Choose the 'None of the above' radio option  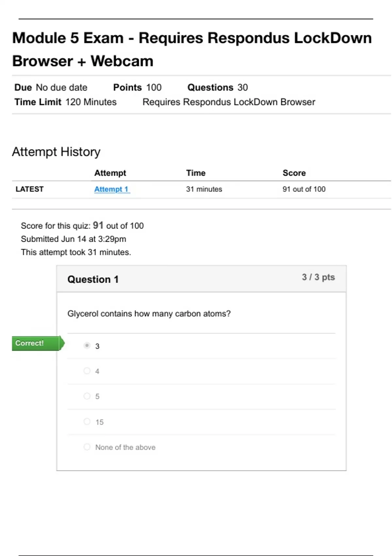pyautogui.click(x=87, y=447)
